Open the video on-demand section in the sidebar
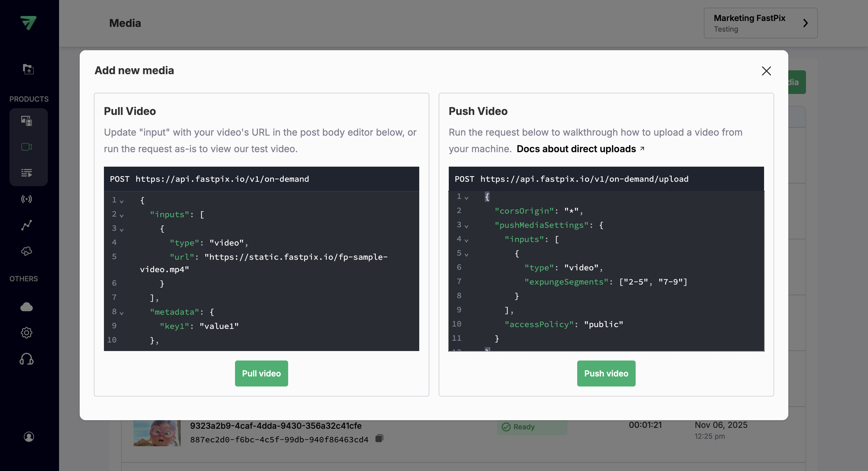 28,147
